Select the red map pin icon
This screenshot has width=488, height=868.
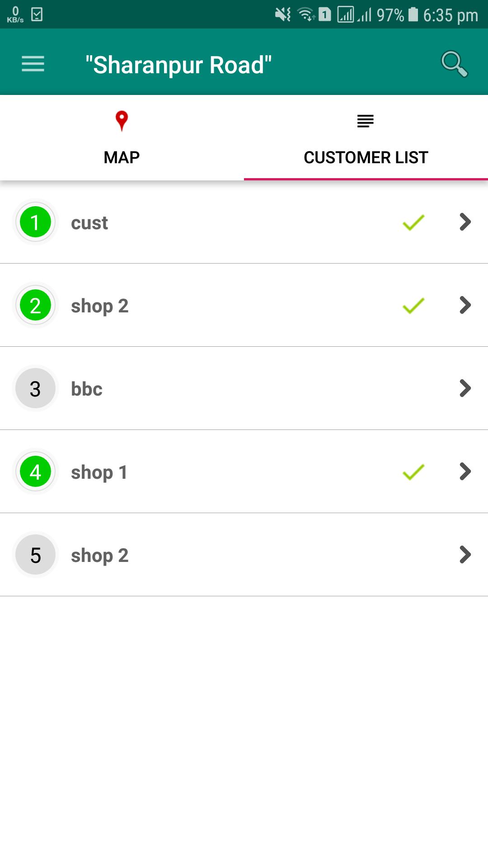pos(122,121)
